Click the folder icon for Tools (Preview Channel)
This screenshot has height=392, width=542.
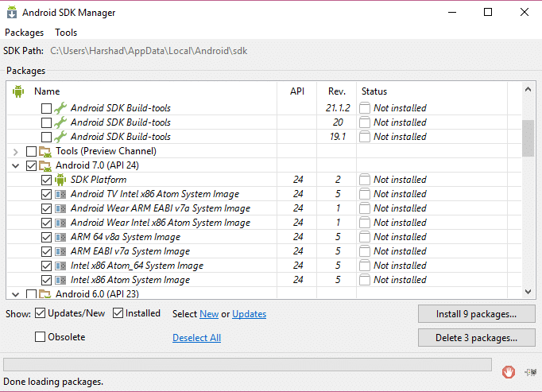coord(46,151)
